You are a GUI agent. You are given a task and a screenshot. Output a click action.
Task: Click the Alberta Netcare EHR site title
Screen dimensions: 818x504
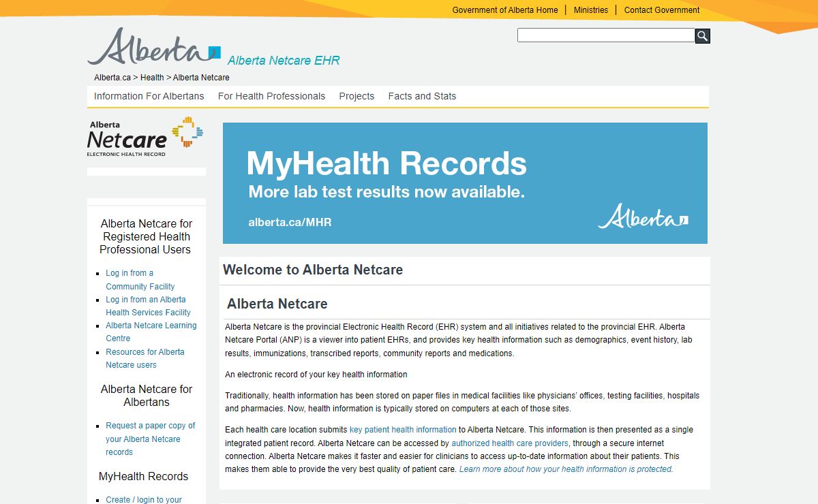284,61
